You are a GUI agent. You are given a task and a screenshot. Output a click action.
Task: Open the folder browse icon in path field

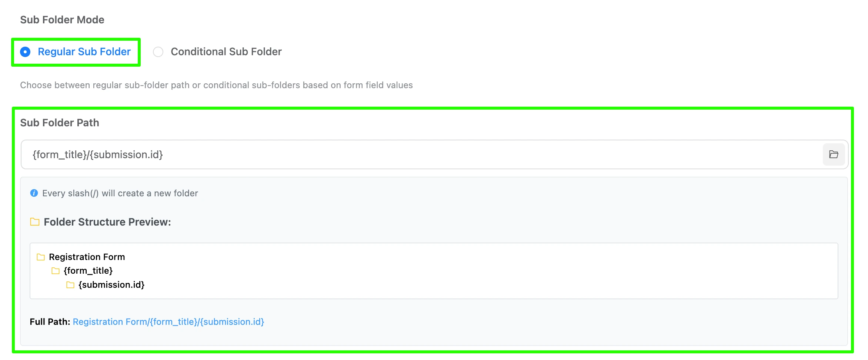(834, 154)
